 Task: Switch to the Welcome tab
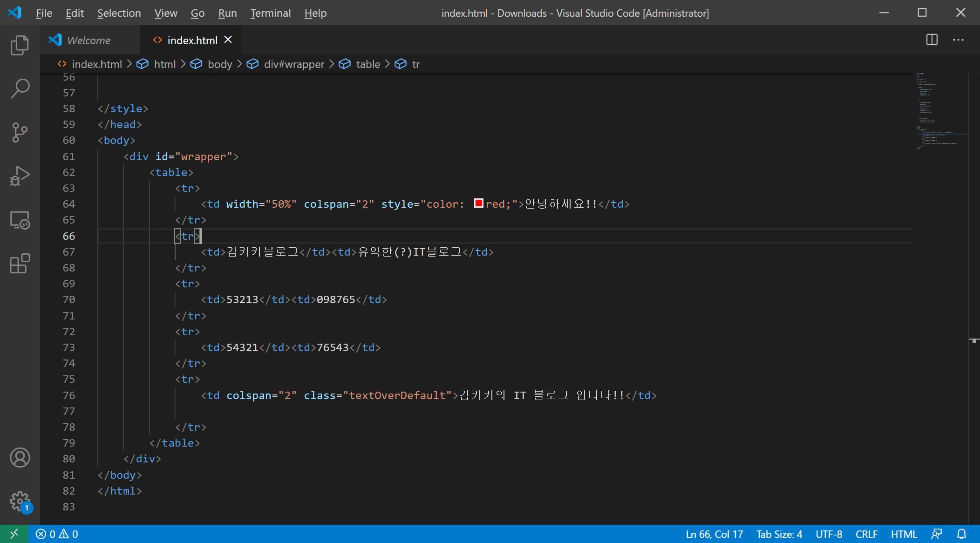tap(88, 41)
